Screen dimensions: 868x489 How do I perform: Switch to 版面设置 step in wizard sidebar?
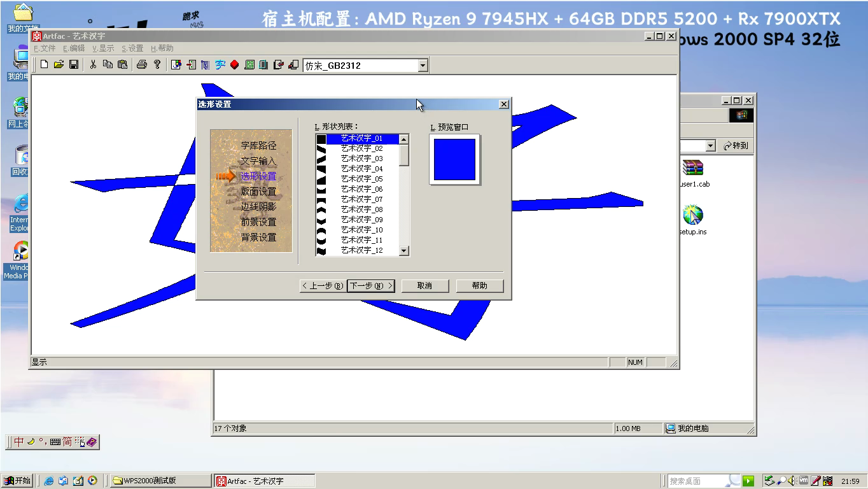click(x=258, y=191)
